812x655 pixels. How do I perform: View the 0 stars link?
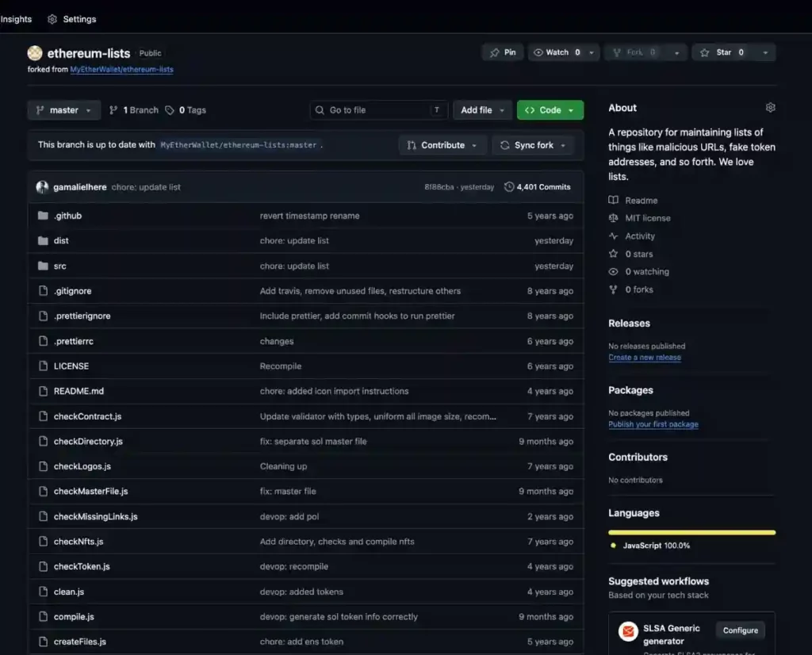click(639, 254)
